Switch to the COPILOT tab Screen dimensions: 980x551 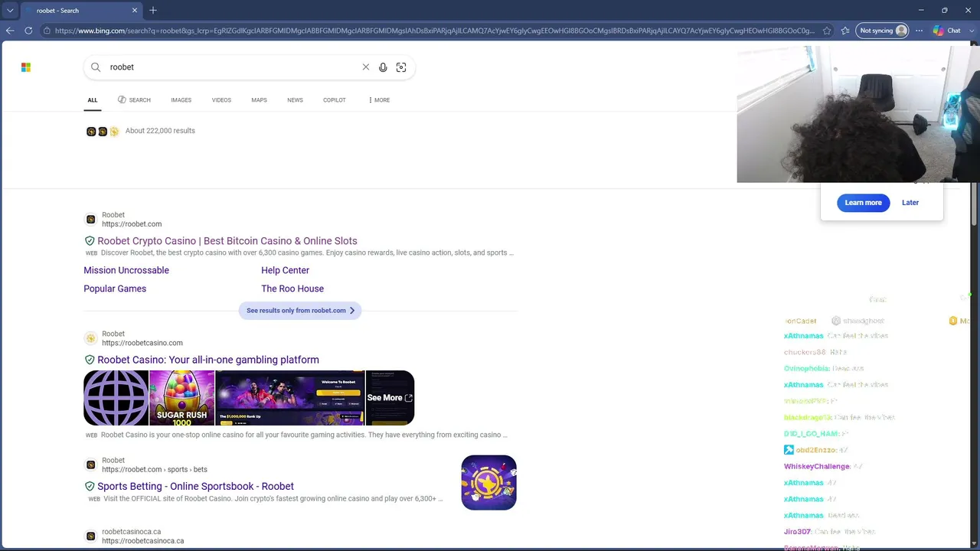coord(335,100)
